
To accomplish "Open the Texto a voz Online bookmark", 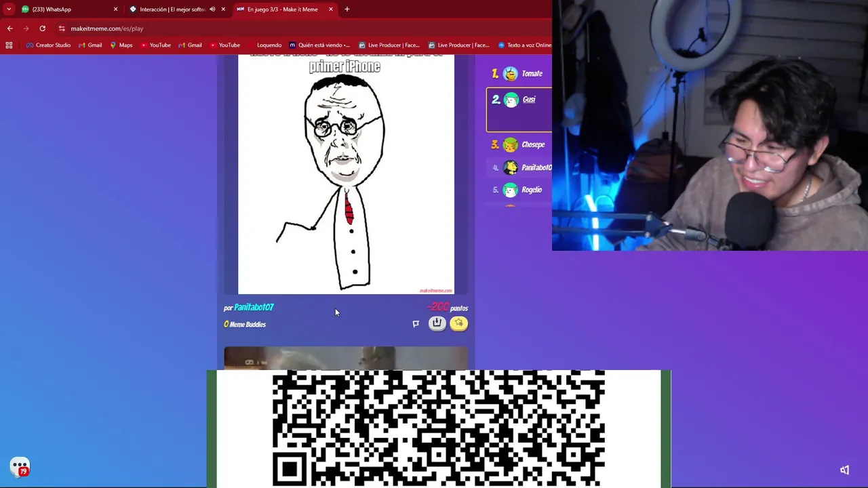I will 525,45.
